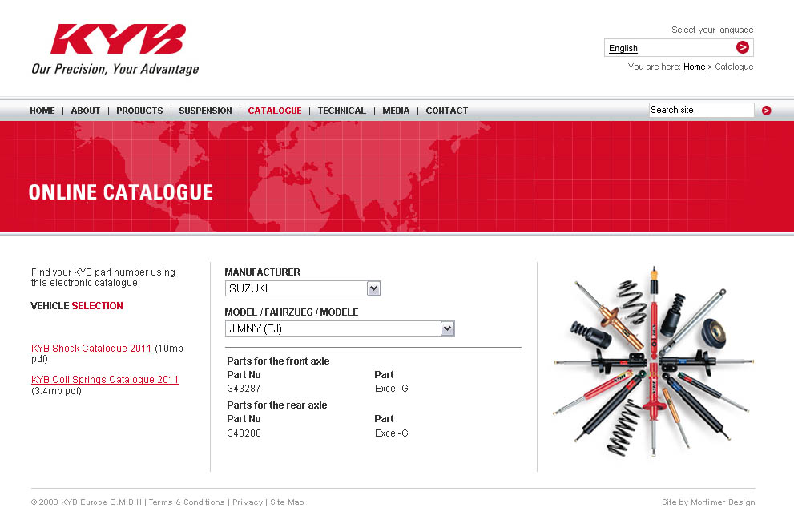Click the KYB logo
This screenshot has width=794, height=532.
click(x=118, y=39)
